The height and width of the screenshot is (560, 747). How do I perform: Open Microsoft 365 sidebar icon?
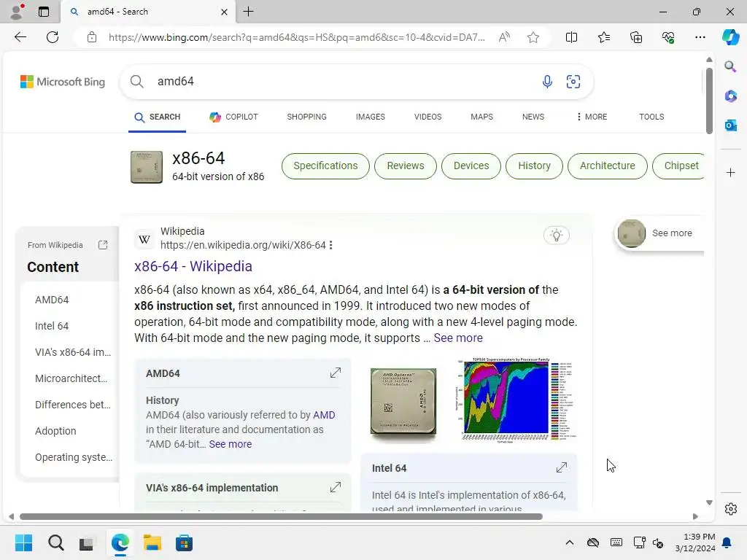coord(730,96)
